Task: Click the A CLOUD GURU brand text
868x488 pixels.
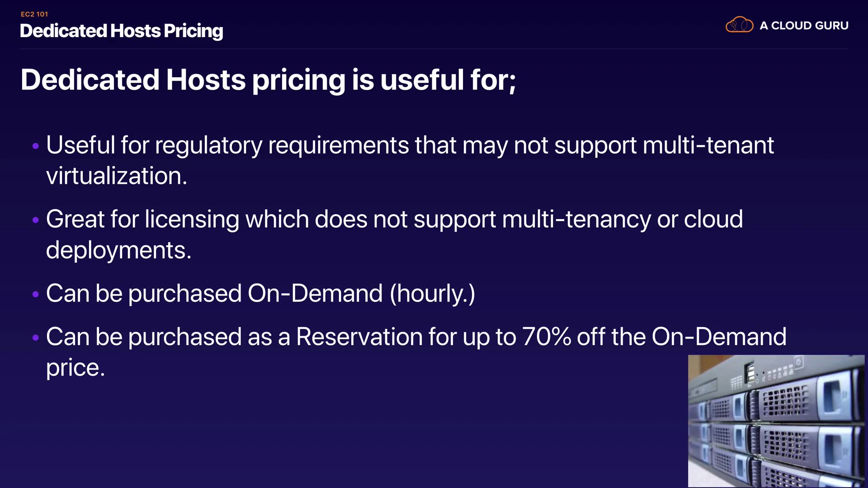Action: tap(804, 26)
